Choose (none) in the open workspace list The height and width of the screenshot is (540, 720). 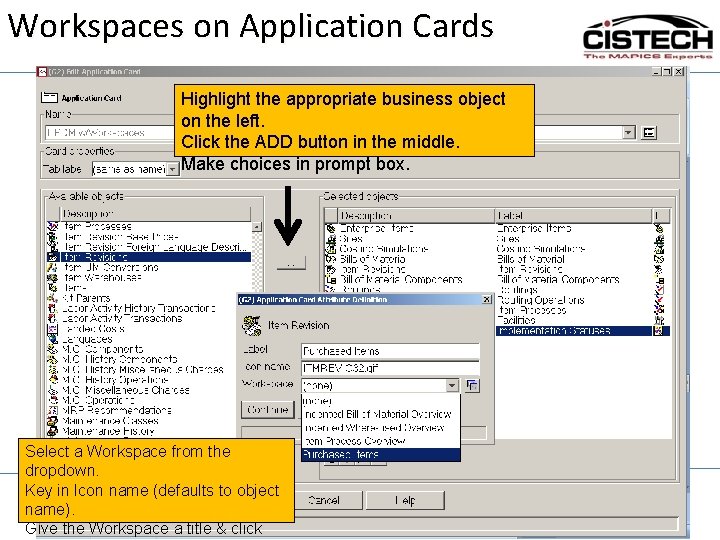(381, 401)
